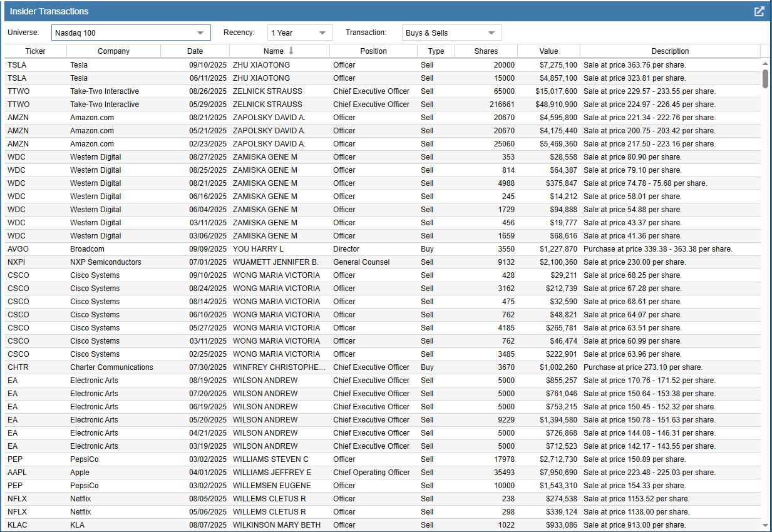Click the $48,910,900 value cell
Image resolution: width=772 pixels, height=532 pixels.
(556, 105)
